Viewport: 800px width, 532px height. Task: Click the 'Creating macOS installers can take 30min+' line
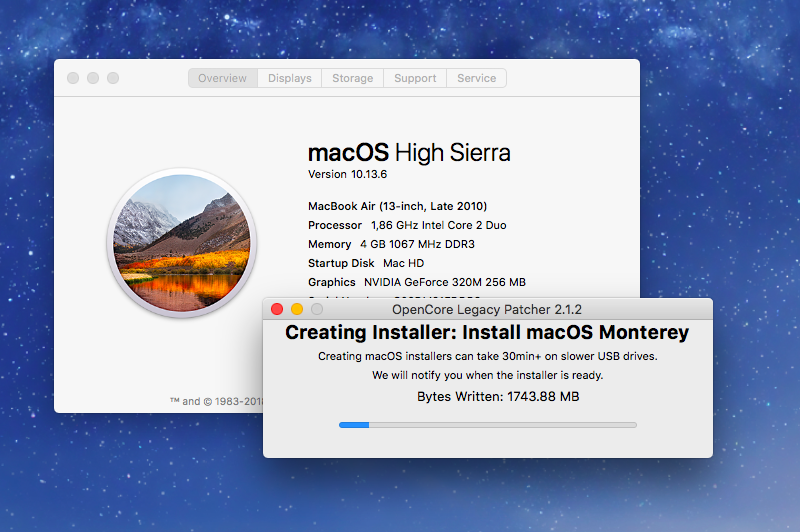(488, 356)
